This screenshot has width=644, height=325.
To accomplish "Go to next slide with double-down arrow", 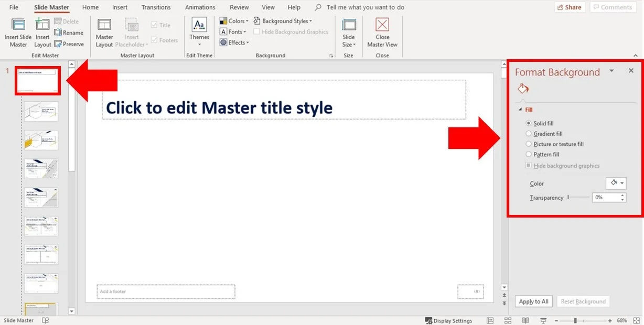I will [x=505, y=303].
